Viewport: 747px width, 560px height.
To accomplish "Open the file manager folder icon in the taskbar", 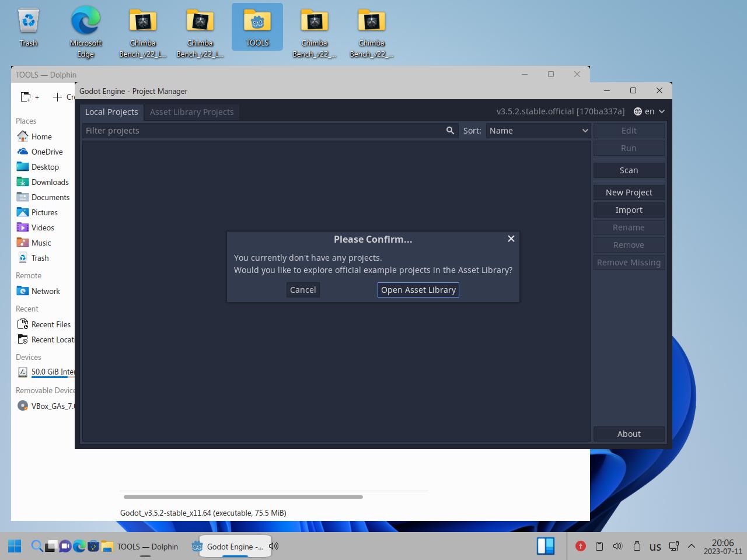I will coord(107,546).
